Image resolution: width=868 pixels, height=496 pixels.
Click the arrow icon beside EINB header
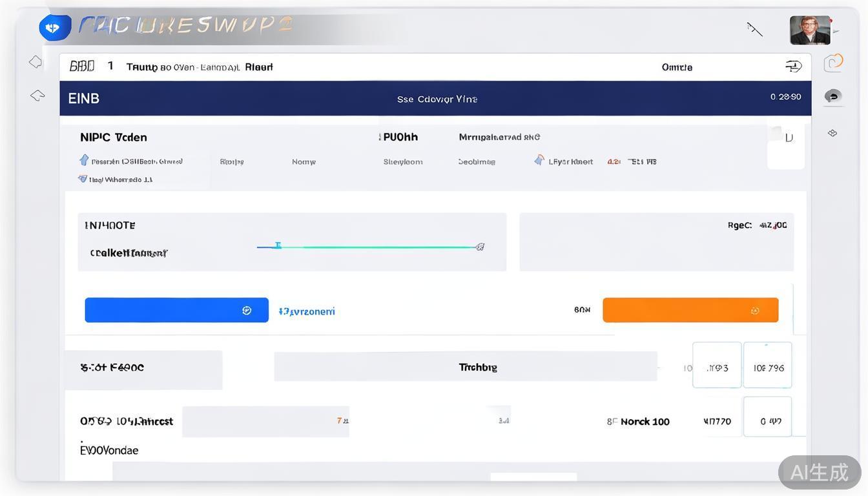(37, 96)
